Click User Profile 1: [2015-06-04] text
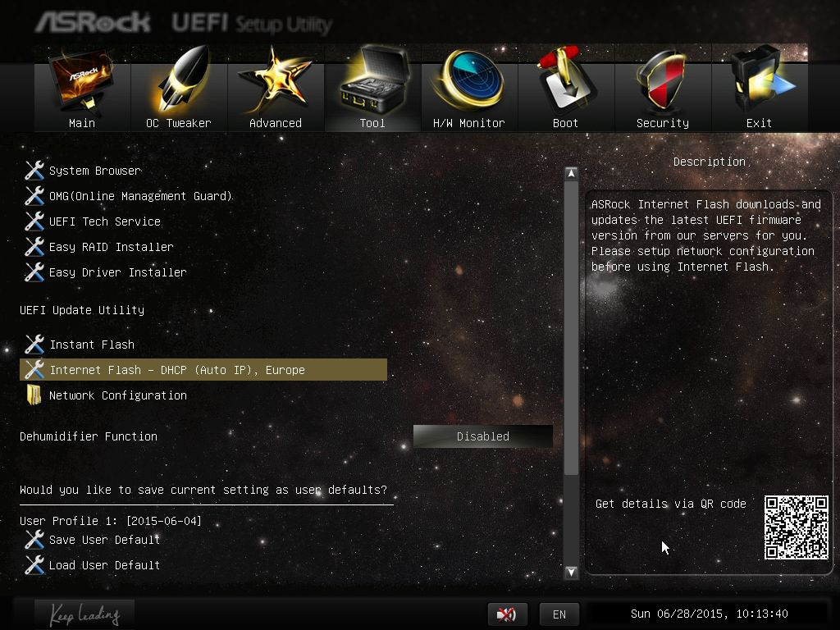 111,521
